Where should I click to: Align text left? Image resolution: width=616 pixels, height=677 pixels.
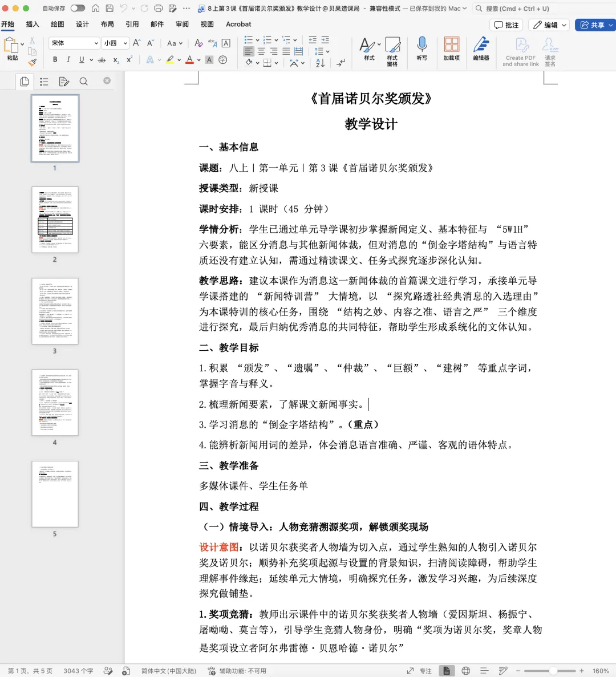pyautogui.click(x=249, y=51)
